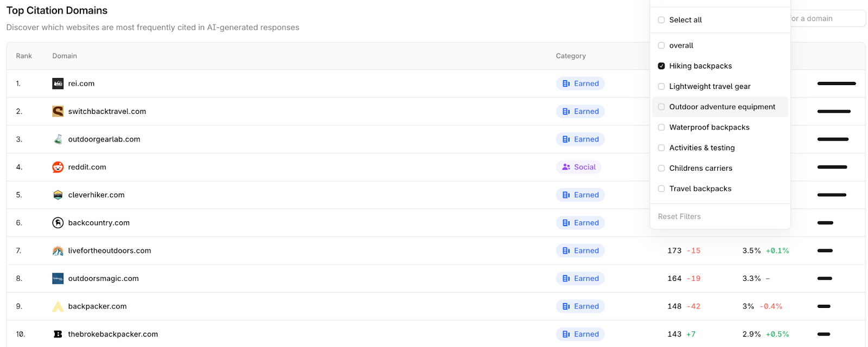Click the Social badge for reddit.com
This screenshot has height=347, width=868.
578,167
